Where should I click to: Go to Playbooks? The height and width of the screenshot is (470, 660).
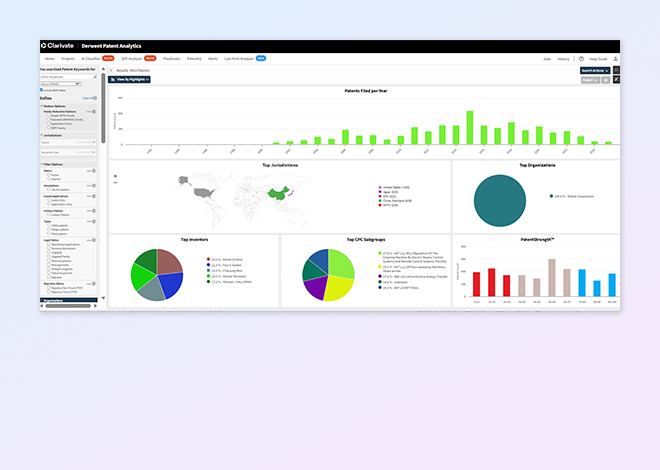171,58
